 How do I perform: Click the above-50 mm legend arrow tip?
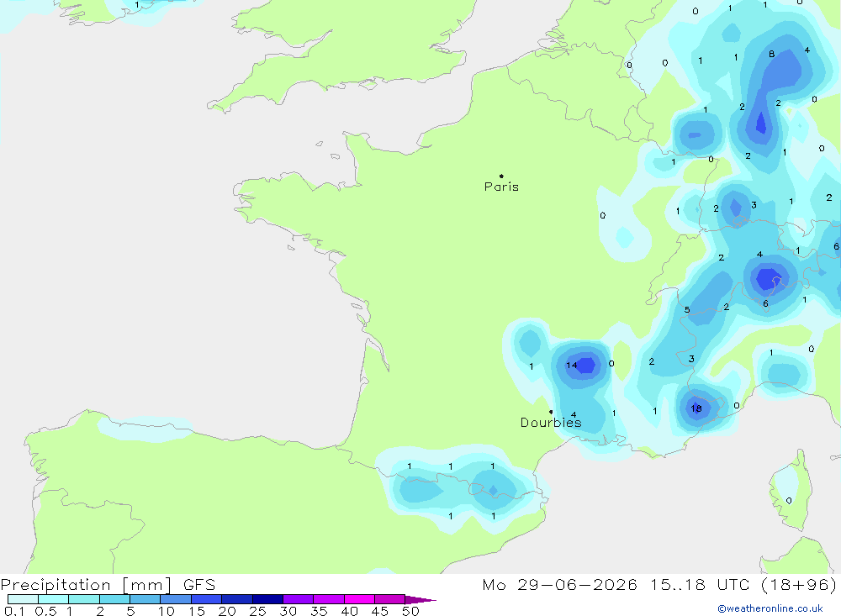coord(420,600)
